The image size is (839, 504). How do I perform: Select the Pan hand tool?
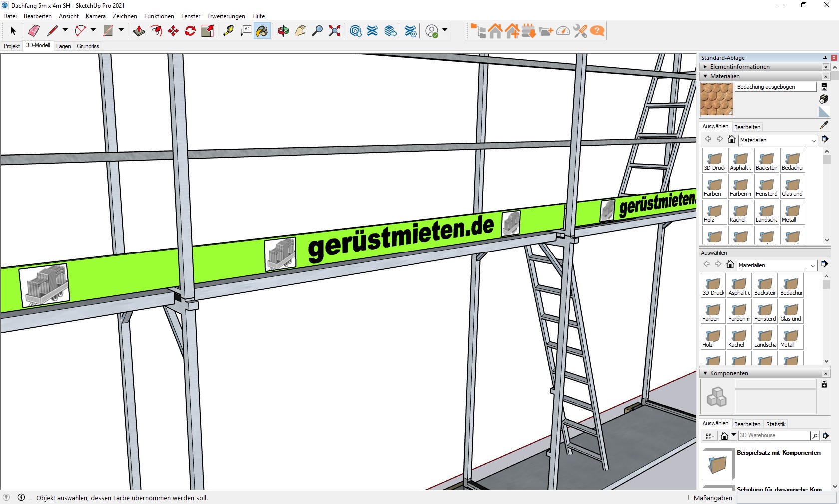click(x=300, y=31)
